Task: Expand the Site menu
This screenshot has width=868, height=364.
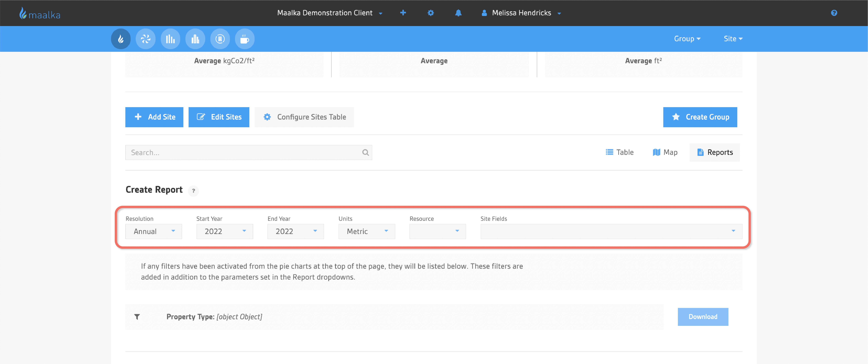Action: pyautogui.click(x=733, y=39)
